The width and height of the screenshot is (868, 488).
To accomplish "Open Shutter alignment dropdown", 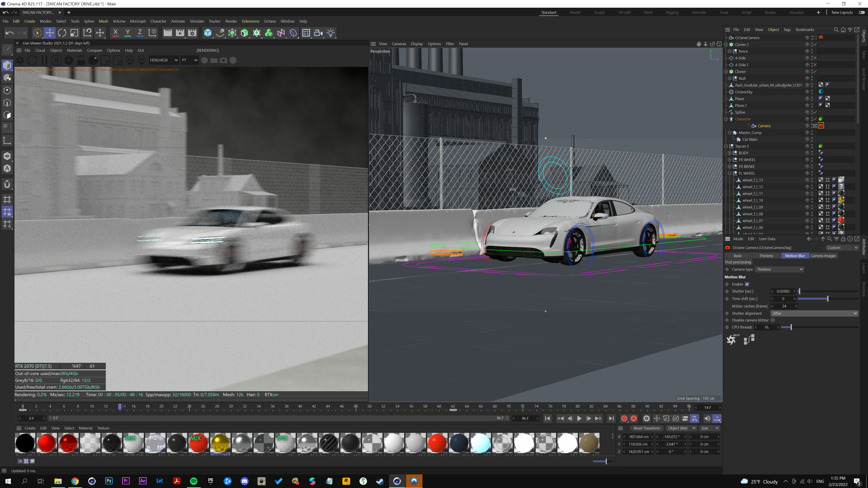I will (x=814, y=313).
